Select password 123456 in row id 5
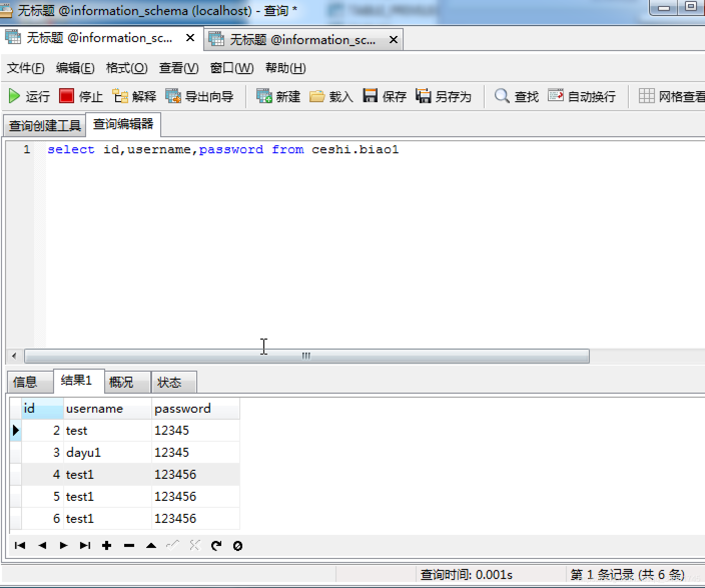 tap(195, 496)
